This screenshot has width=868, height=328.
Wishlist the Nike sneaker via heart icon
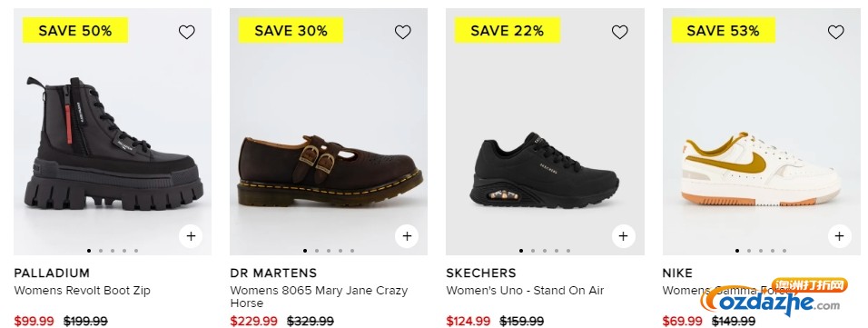tap(835, 32)
